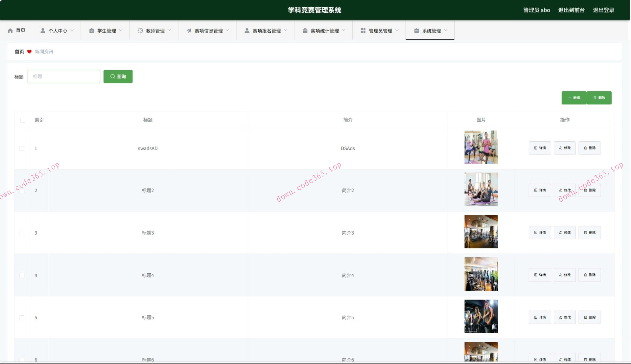Expand the 系统管理 dropdown chevron
This screenshot has height=364, width=631.
(x=446, y=30)
